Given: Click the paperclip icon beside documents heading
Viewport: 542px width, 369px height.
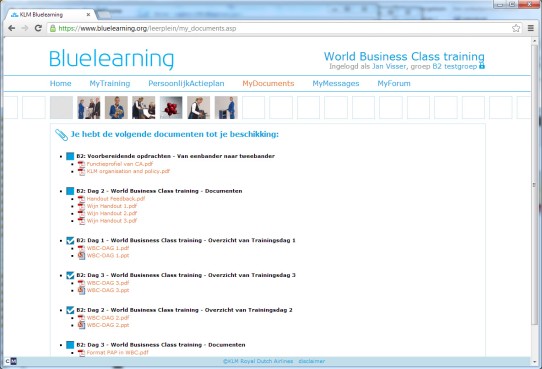Looking at the screenshot, I should 62,135.
